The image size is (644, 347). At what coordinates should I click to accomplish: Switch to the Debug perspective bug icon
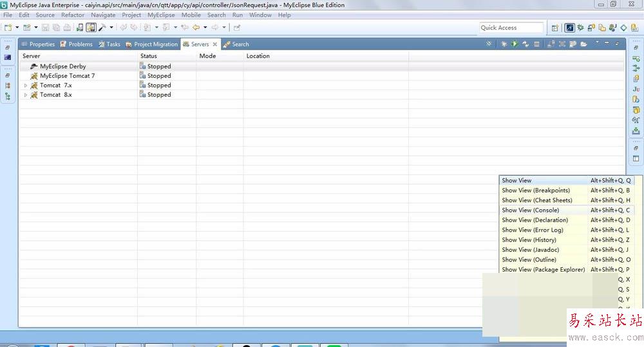580,28
